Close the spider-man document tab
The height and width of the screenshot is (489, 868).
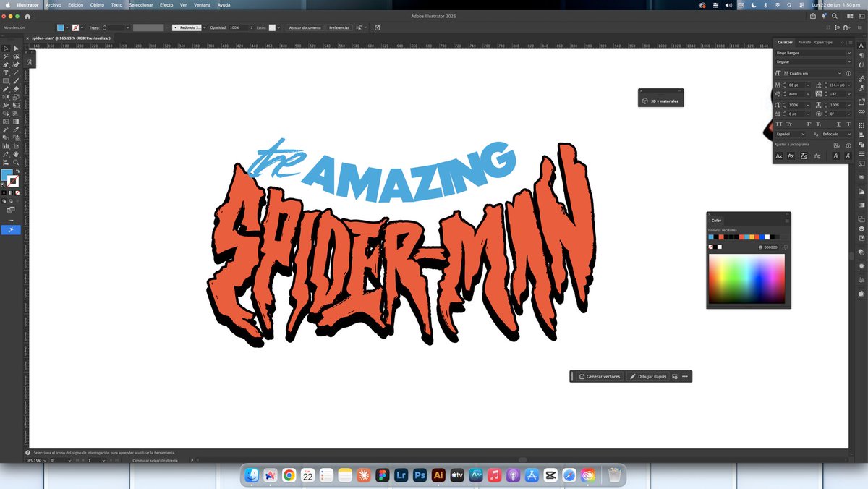coord(28,38)
